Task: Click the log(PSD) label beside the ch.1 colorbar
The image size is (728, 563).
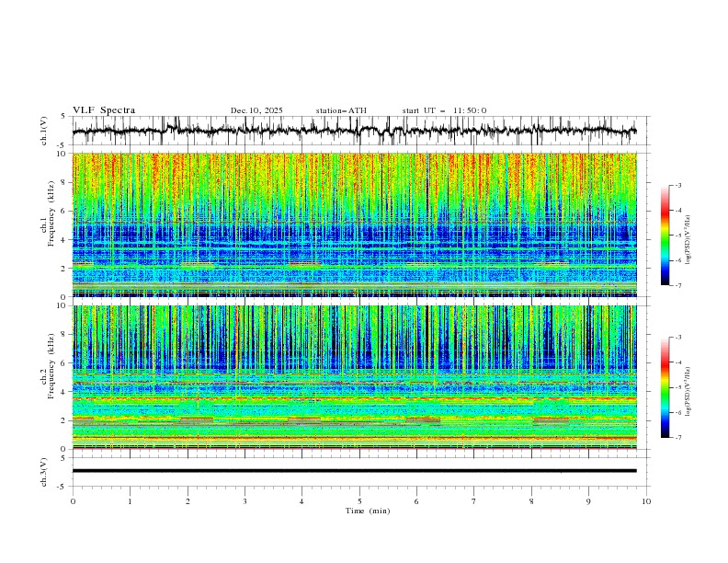Action: click(688, 240)
